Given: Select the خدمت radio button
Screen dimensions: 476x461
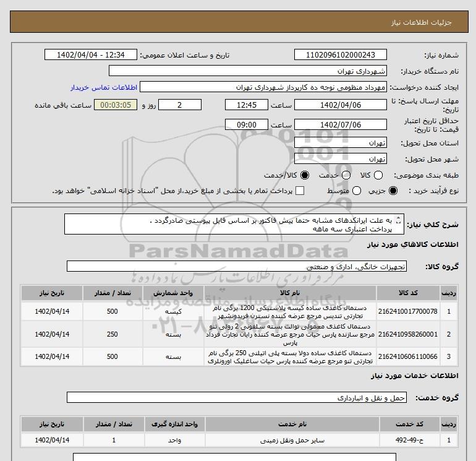Looking at the screenshot, I should (x=346, y=175).
